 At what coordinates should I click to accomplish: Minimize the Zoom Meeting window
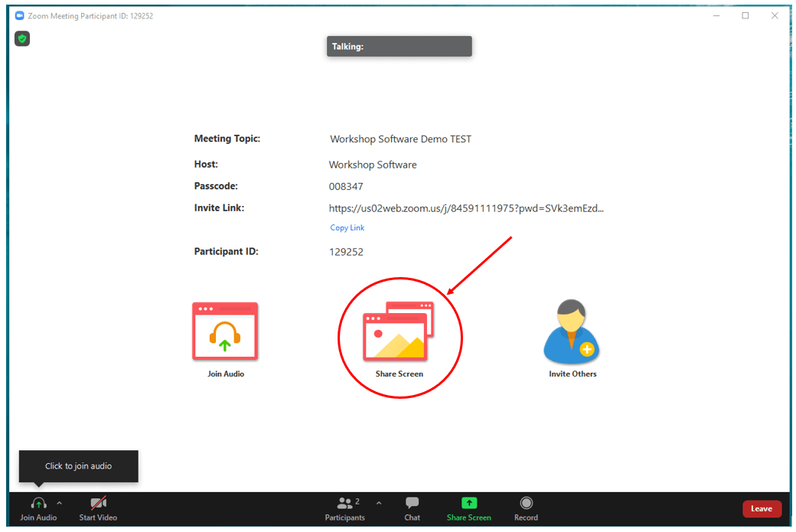pyautogui.click(x=716, y=16)
